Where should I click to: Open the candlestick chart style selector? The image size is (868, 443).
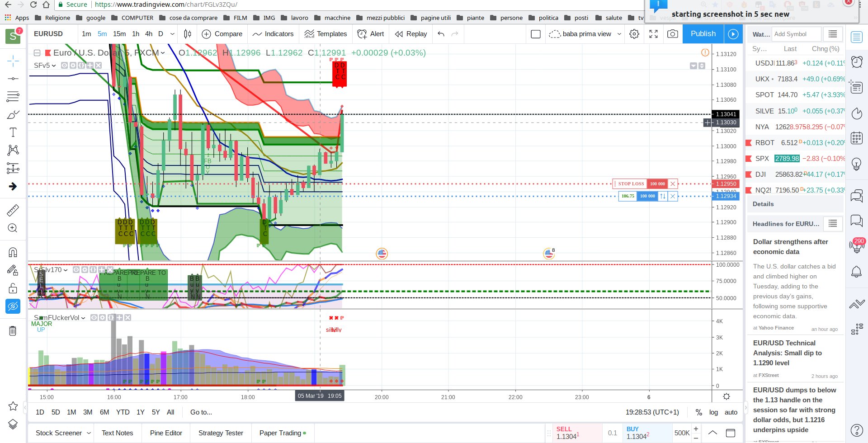pos(188,34)
